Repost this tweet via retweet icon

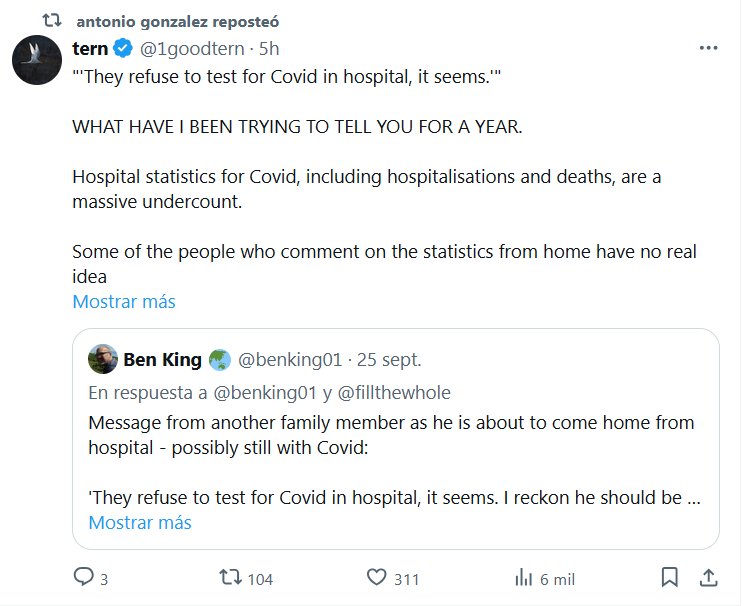[x=229, y=577]
